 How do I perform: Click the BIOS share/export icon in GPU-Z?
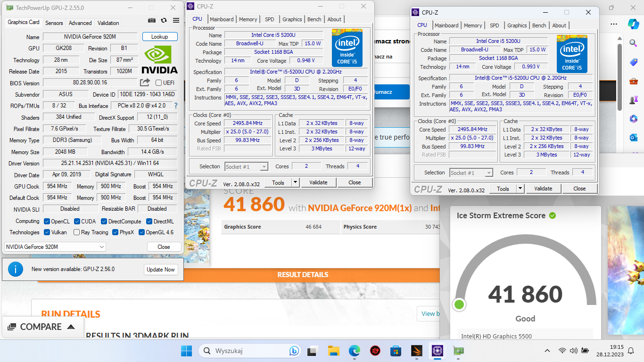click(145, 82)
